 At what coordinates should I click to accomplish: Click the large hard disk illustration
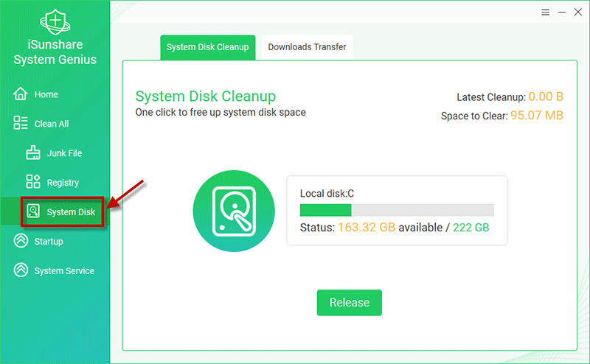point(234,211)
